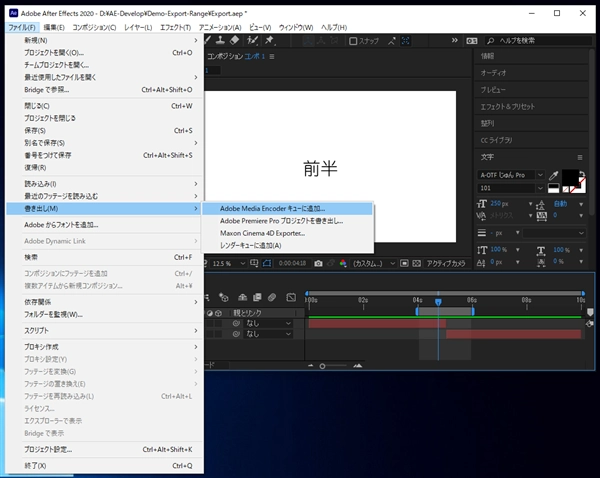The width and height of the screenshot is (600, 478).
Task: Choose Adobe Media Encoder キューに追加
Action: coord(287,209)
